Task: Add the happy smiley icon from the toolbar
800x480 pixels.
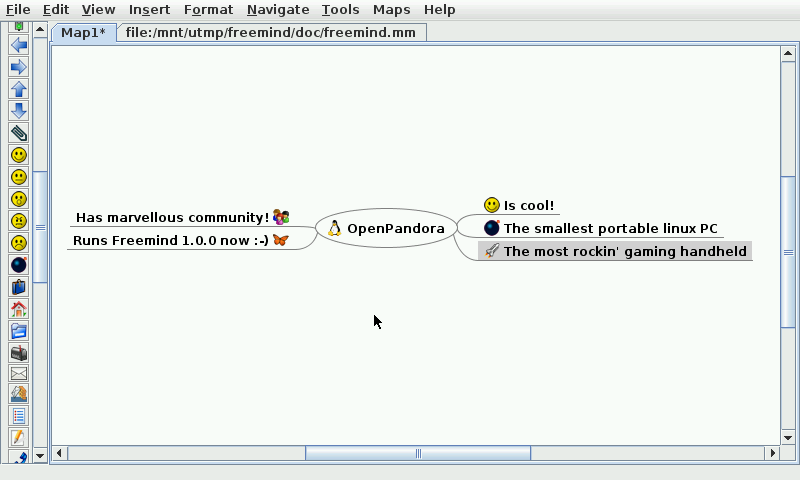Action: click(x=19, y=155)
